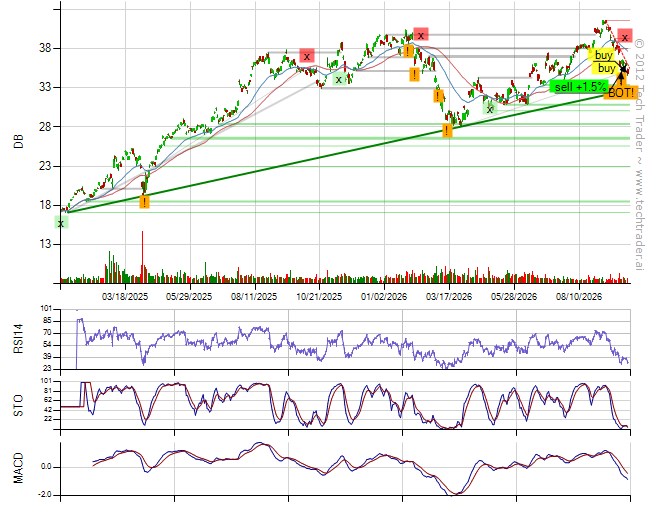Click the 05/28/2026 date label
The image size is (657, 514).
(x=514, y=297)
